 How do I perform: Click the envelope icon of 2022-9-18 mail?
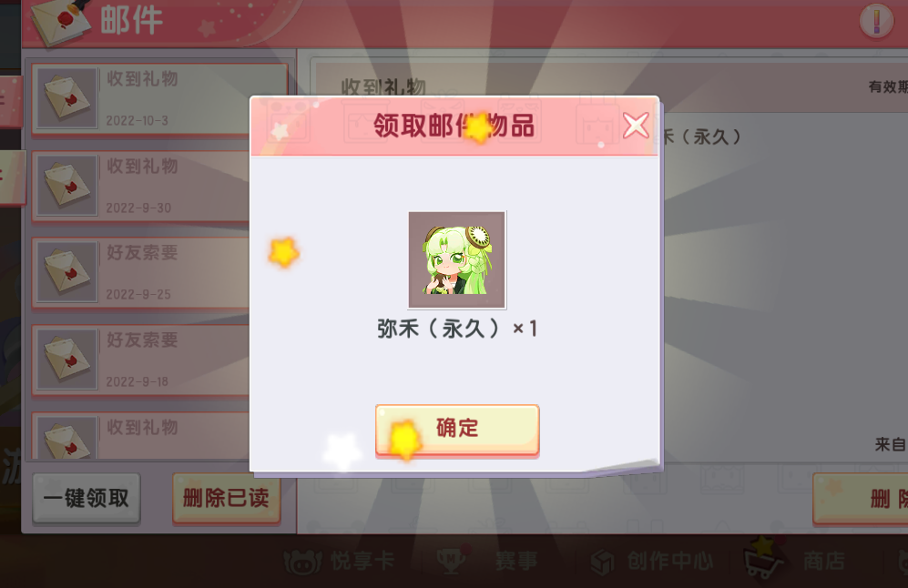point(67,360)
